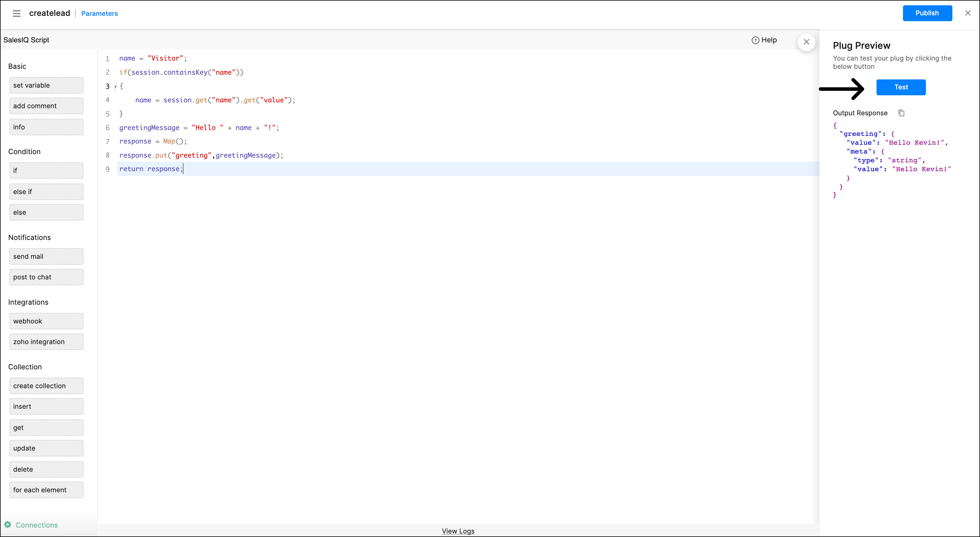Click line number 6 in the gutter

pos(107,128)
